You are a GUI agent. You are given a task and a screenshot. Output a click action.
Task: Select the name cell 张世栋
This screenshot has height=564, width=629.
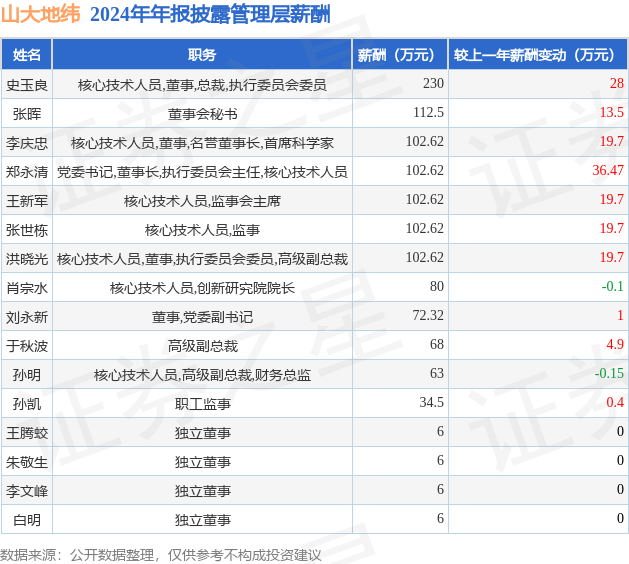[27, 230]
